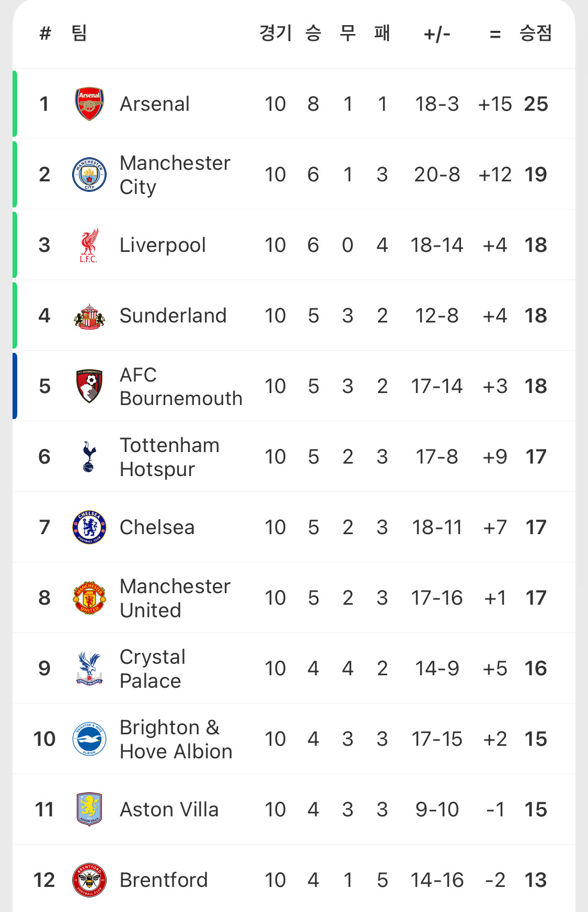
Task: Tap the Crystal Palace eagle crest
Action: [x=89, y=668]
